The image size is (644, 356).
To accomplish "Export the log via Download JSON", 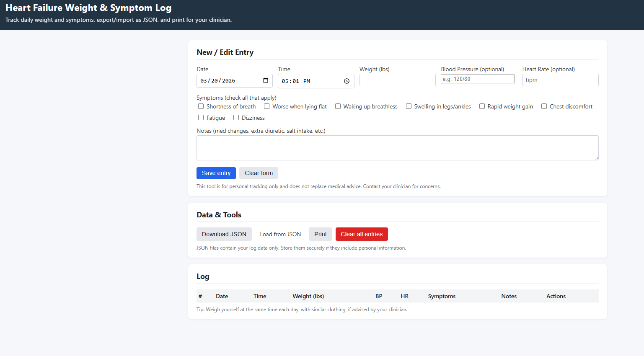I will coord(224,234).
